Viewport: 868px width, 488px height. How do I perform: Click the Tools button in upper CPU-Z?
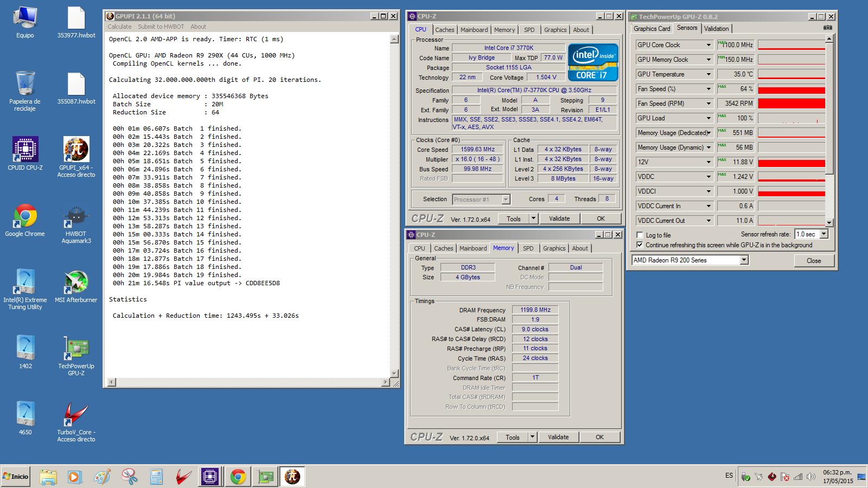(x=514, y=219)
